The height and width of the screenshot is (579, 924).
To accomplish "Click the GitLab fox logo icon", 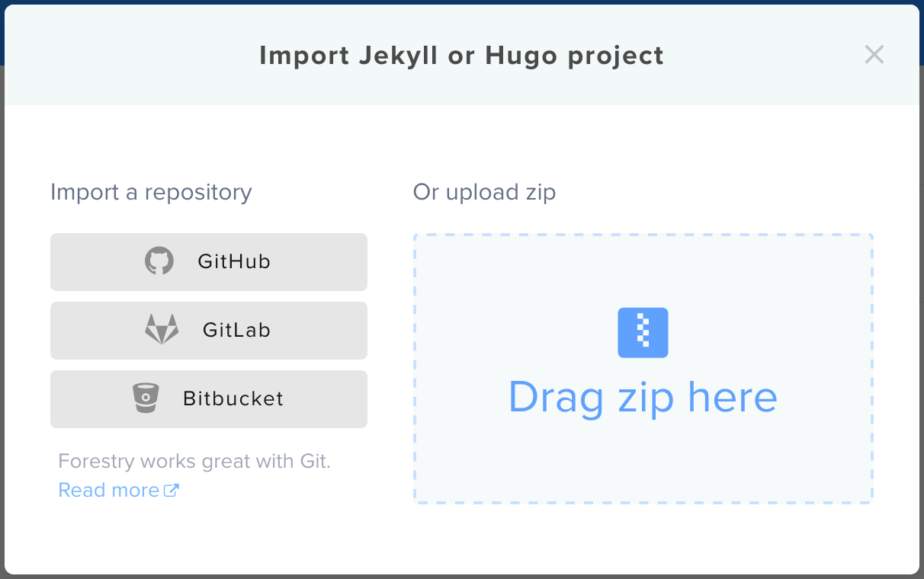I will coord(162,330).
